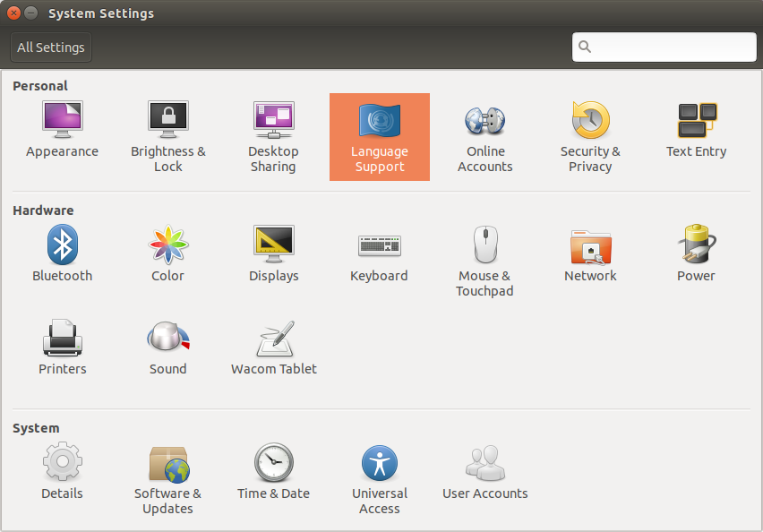Open the Details panel
This screenshot has width=763, height=532.
[x=63, y=471]
